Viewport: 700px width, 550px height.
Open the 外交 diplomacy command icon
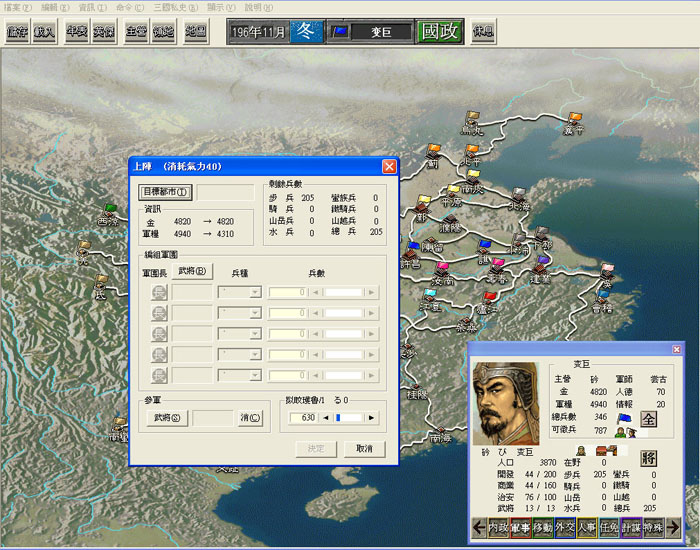[565, 527]
